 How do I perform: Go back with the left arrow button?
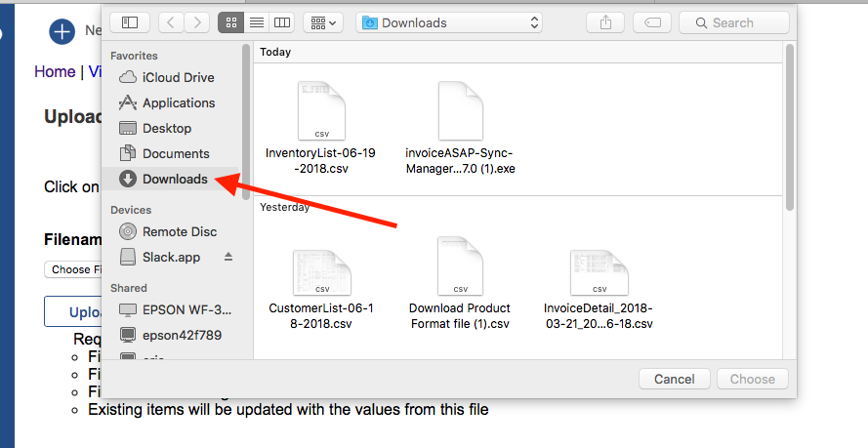coord(171,22)
